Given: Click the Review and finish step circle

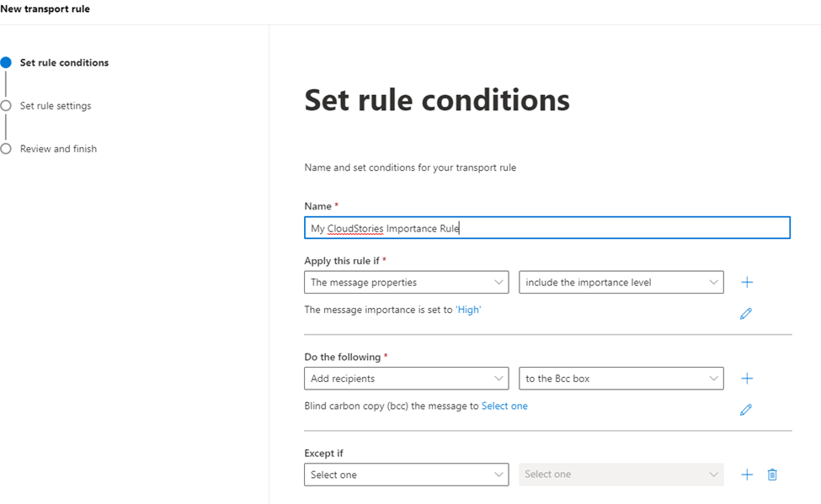Looking at the screenshot, I should [6, 149].
